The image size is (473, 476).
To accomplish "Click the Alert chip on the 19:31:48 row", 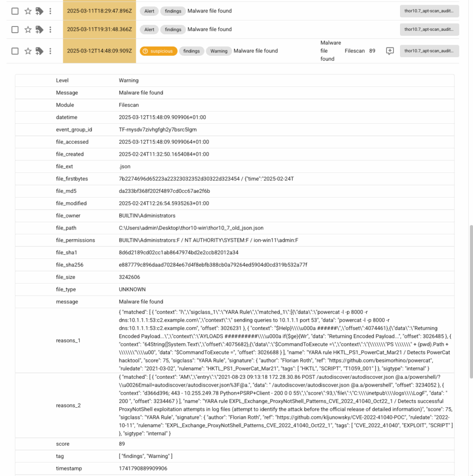I will click(x=149, y=29).
